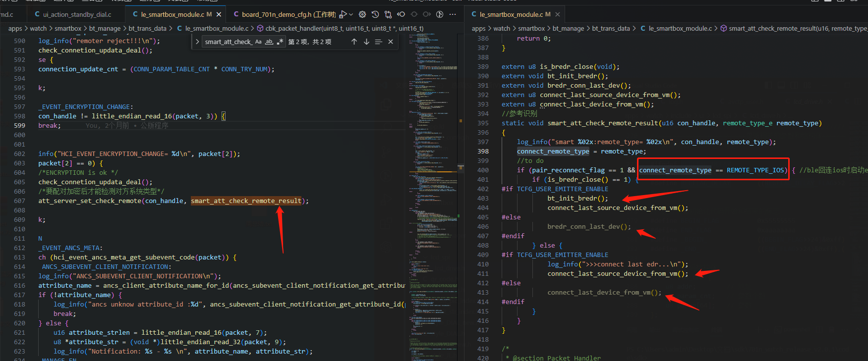Image resolution: width=868 pixels, height=361 pixels.
Task: Open the run options dropdown arrow beside the Debug icon
Action: coord(351,14)
